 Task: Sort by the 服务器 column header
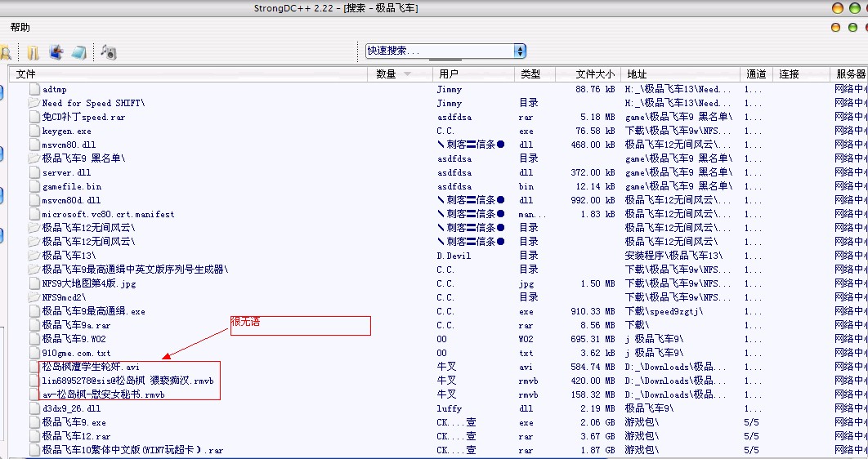click(x=849, y=74)
